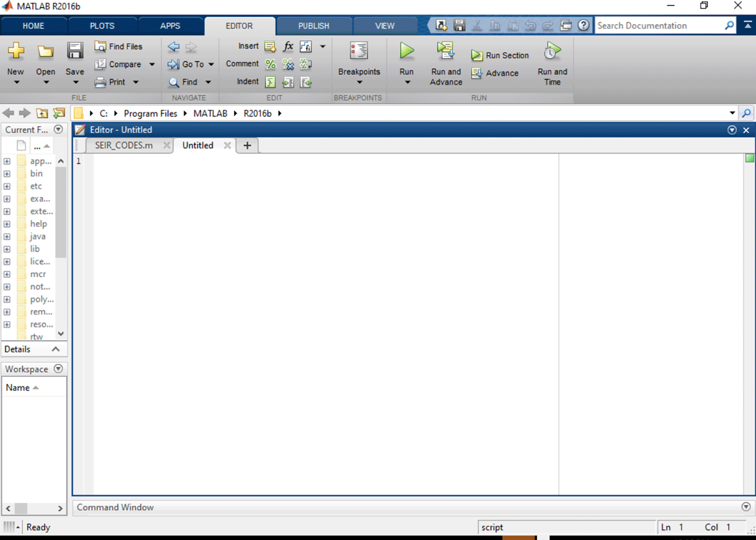
Task: Click the Find Files icon
Action: click(119, 46)
